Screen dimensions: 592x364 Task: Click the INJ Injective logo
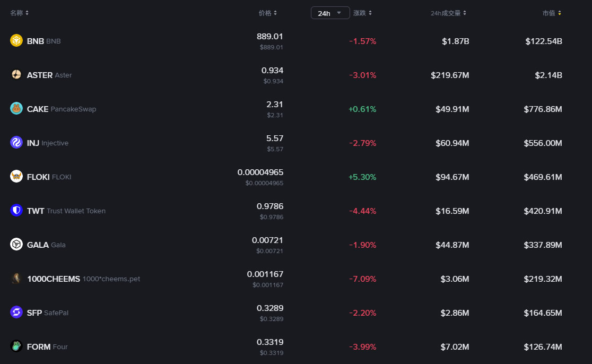[x=16, y=143]
